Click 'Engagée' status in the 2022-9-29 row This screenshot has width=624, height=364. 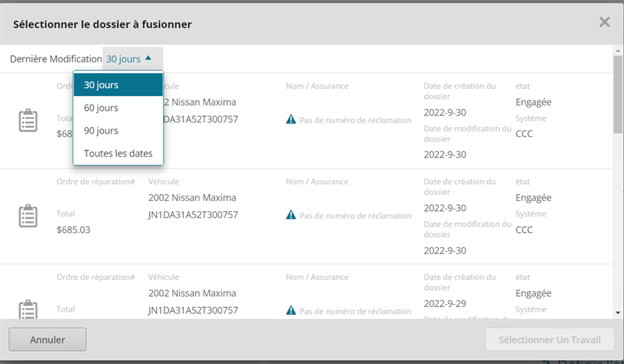534,294
